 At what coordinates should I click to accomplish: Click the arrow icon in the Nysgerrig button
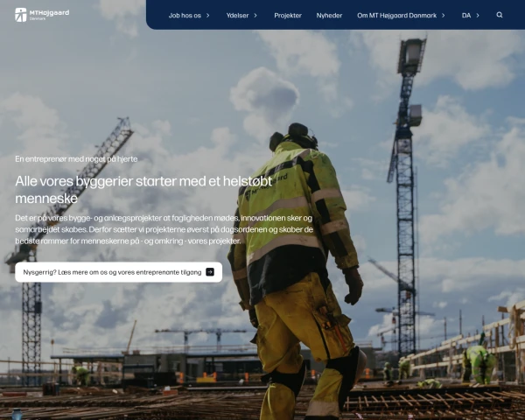210,272
